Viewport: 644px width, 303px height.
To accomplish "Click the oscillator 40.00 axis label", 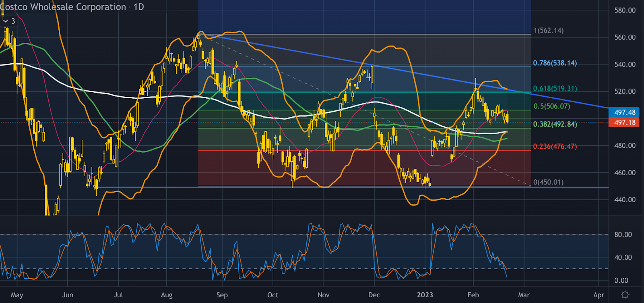I will pos(623,257).
